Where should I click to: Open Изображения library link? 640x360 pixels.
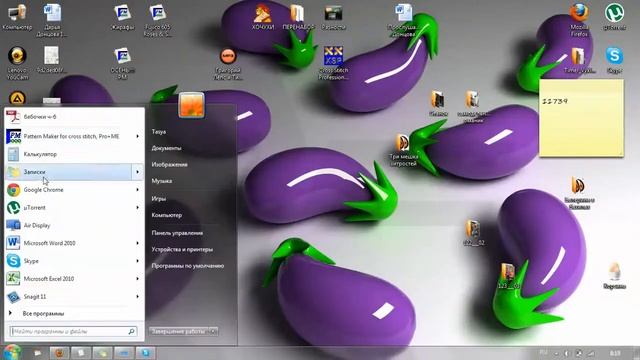[x=169, y=164]
